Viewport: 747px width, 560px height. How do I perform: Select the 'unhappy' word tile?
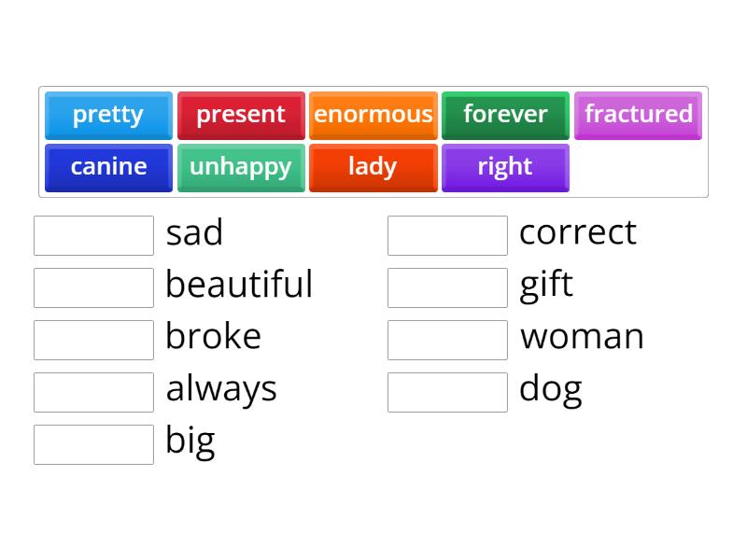point(241,167)
